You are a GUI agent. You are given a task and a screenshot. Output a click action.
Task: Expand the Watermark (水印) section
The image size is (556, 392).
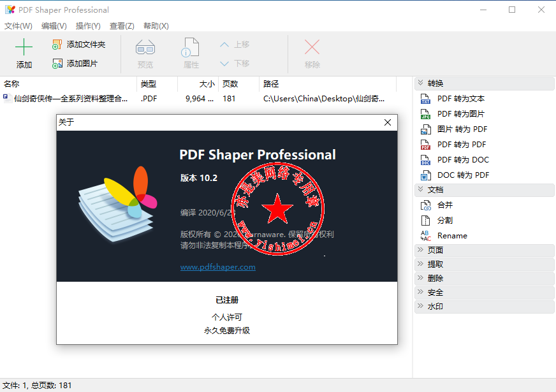pos(421,306)
